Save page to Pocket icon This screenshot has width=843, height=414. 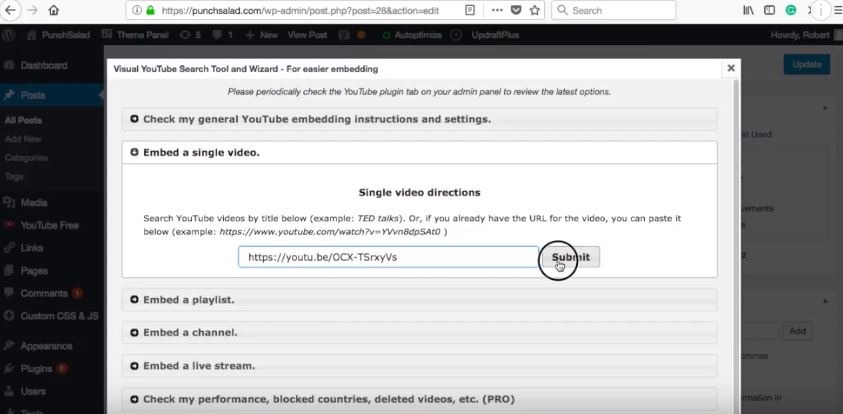(x=516, y=10)
